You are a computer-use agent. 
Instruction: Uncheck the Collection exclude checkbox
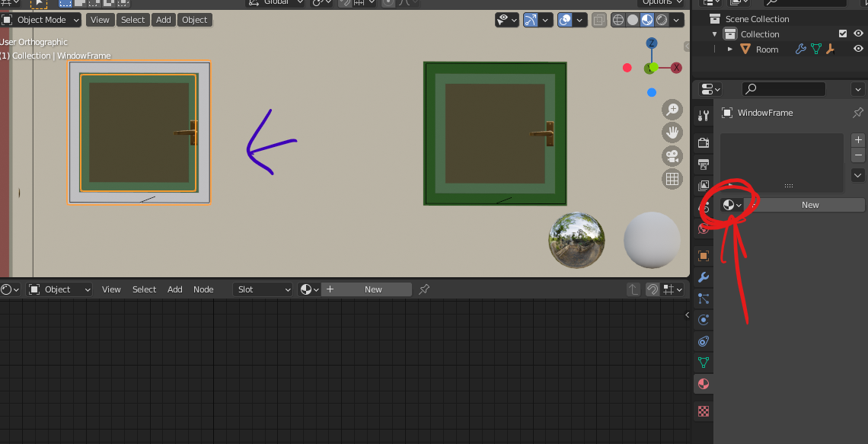[x=843, y=34]
